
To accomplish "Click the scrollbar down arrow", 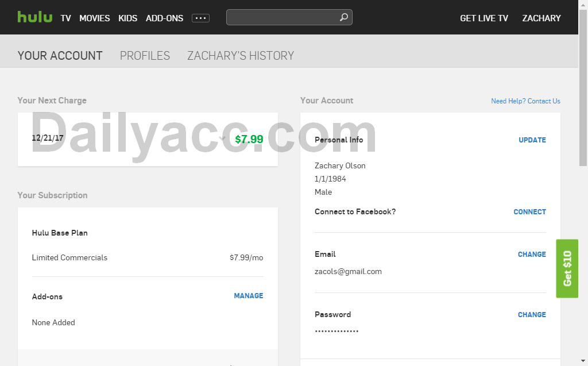I will (x=583, y=361).
